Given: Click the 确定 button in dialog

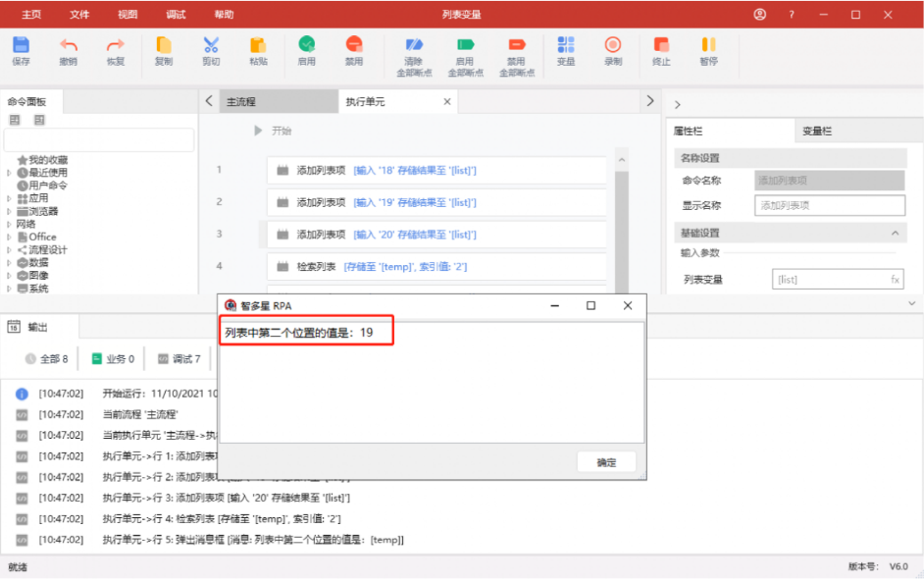Looking at the screenshot, I should [606, 462].
